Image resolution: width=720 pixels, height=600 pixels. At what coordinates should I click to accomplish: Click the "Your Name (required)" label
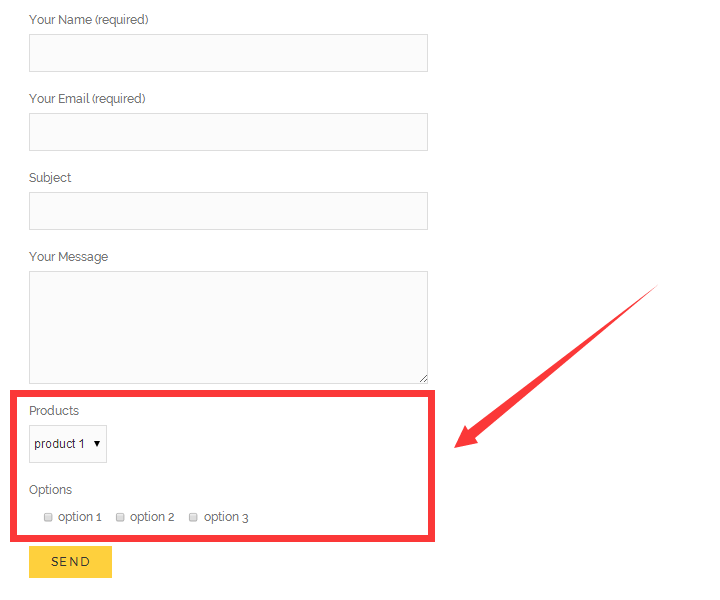tap(88, 20)
